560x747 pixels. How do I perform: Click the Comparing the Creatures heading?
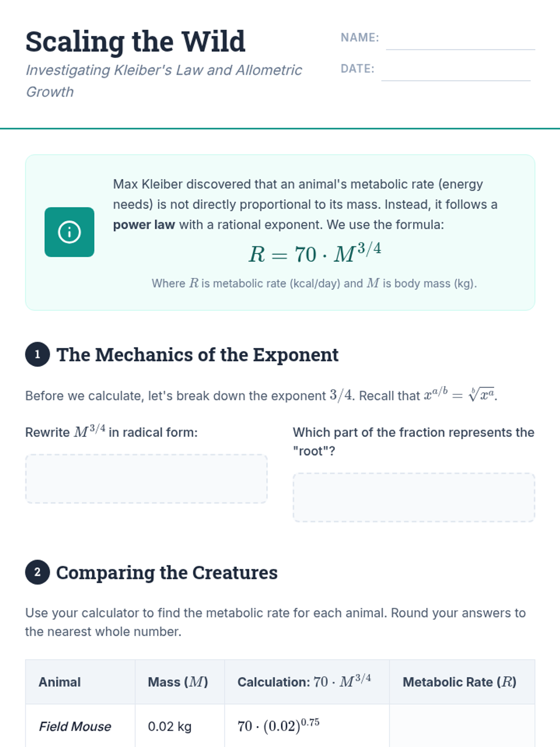167,573
